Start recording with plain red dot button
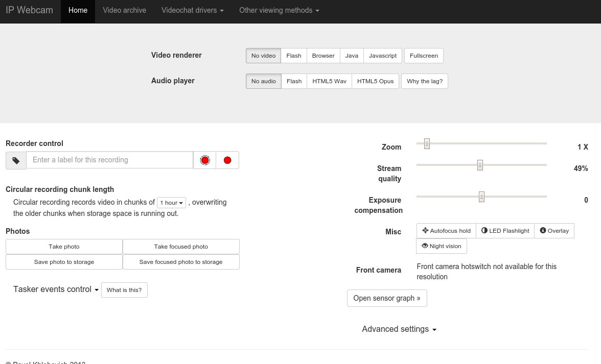Viewport: 601px width, 364px height. 227,160
